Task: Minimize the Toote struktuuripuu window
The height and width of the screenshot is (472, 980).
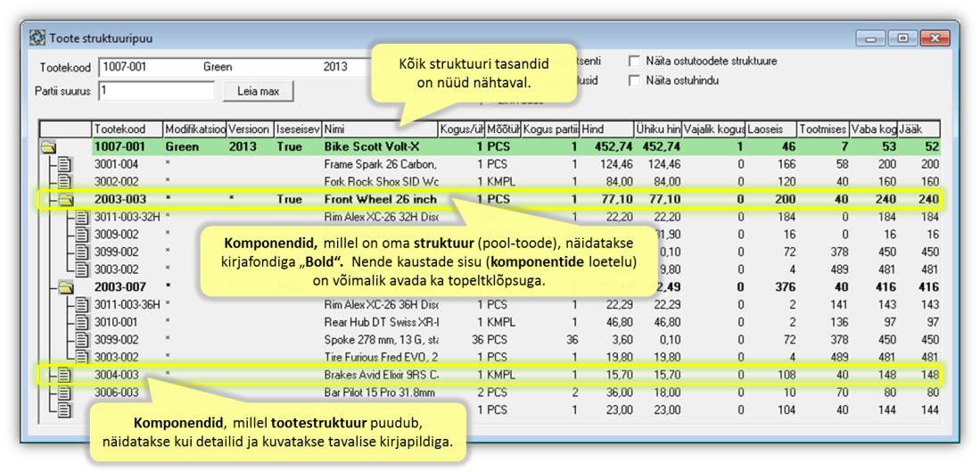Action: [872, 38]
